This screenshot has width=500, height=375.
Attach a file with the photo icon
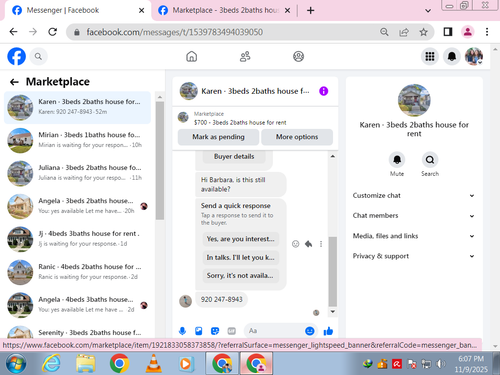[199, 331]
